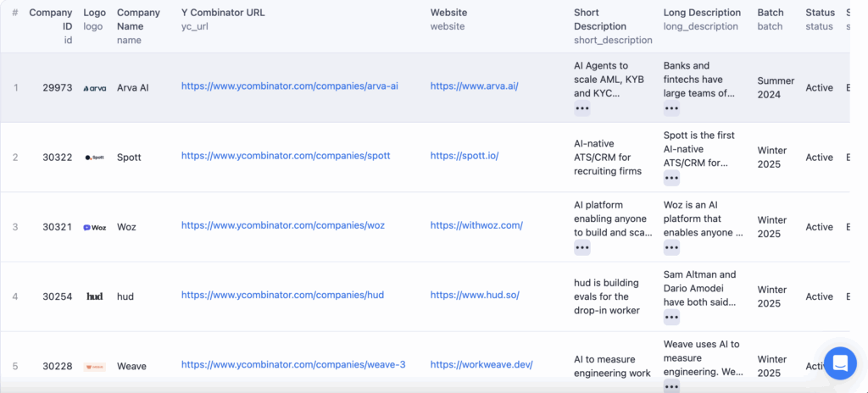
Task: Expand Weave long description ellipsis
Action: click(x=671, y=386)
